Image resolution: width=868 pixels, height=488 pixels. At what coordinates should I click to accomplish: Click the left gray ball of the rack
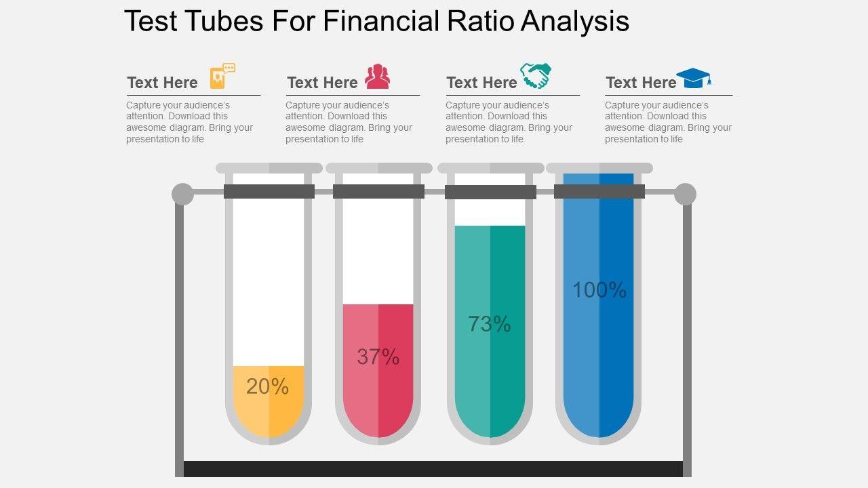[182, 194]
